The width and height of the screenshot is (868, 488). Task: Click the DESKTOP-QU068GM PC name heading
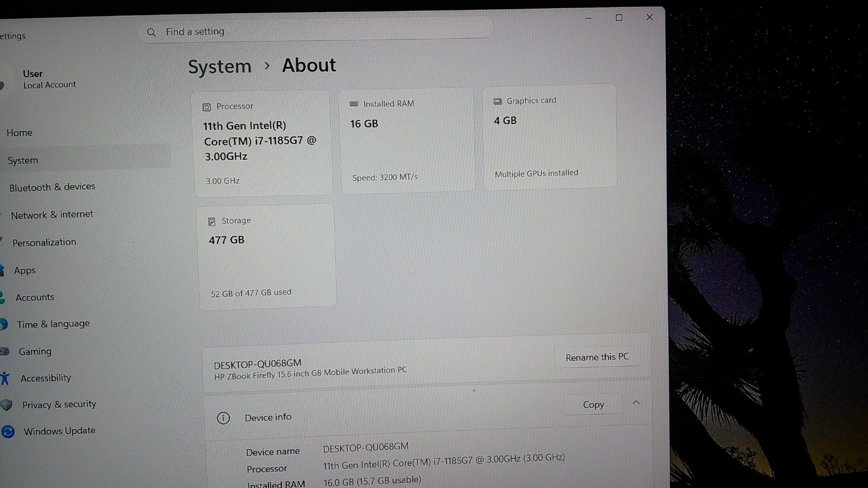(258, 364)
